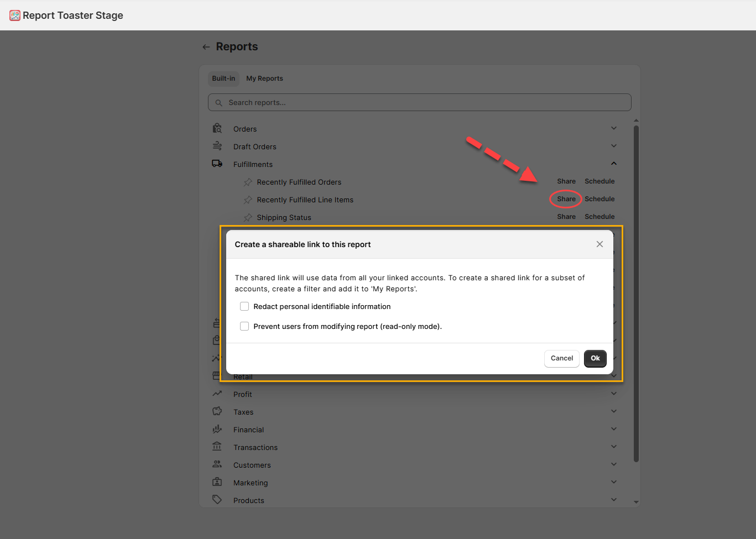Pin the Shipping Status report
Screen dimensions: 756x539
pos(248,218)
